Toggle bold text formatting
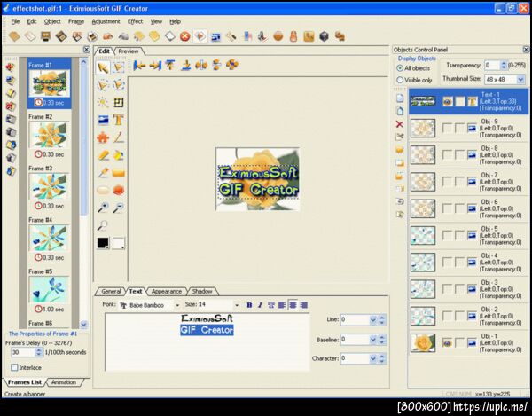 pyautogui.click(x=249, y=305)
